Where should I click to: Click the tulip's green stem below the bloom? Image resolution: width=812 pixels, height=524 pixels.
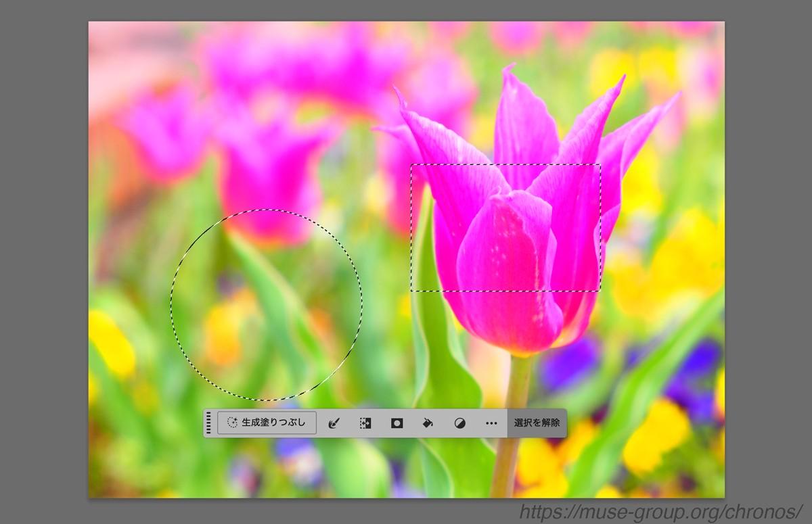point(513,419)
